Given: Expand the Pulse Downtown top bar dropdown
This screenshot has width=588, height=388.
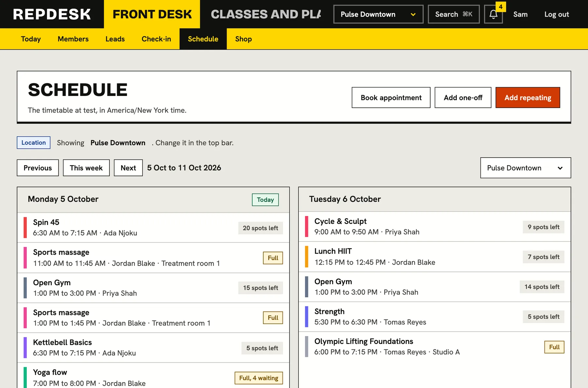Looking at the screenshot, I should click(x=378, y=14).
